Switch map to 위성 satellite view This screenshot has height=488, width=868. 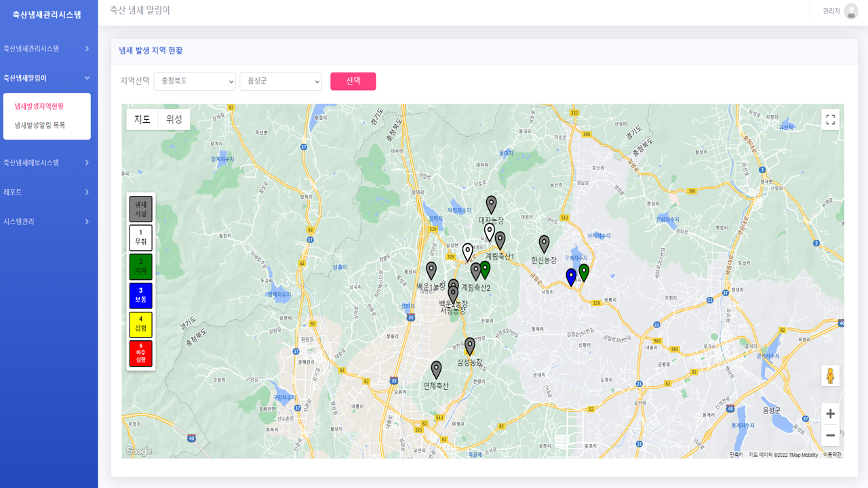tap(174, 119)
